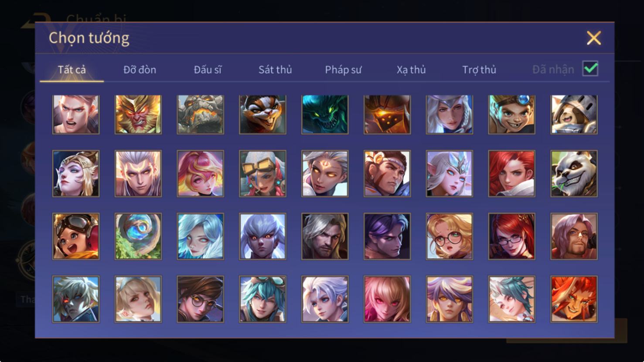Pick the panda hero chewing bamboo

click(574, 173)
